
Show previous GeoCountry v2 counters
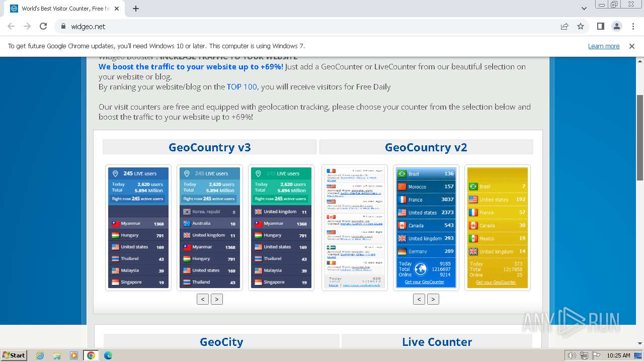click(419, 299)
